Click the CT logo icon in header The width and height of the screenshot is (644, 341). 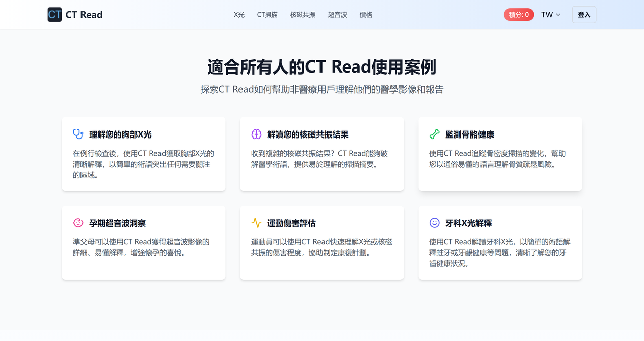point(55,15)
